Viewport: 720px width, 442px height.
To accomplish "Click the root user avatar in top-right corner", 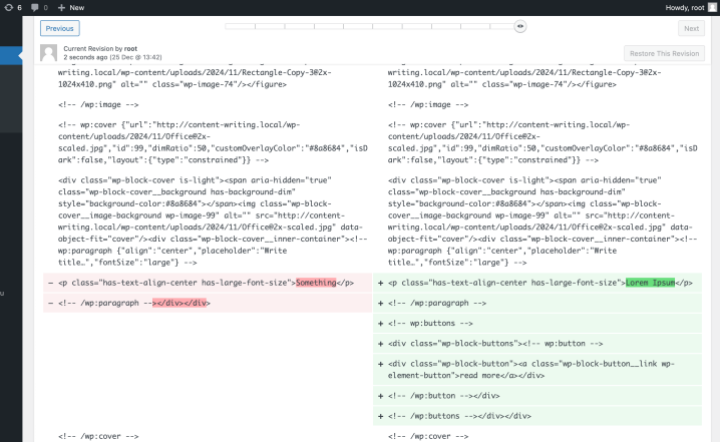I will pyautogui.click(x=711, y=7).
